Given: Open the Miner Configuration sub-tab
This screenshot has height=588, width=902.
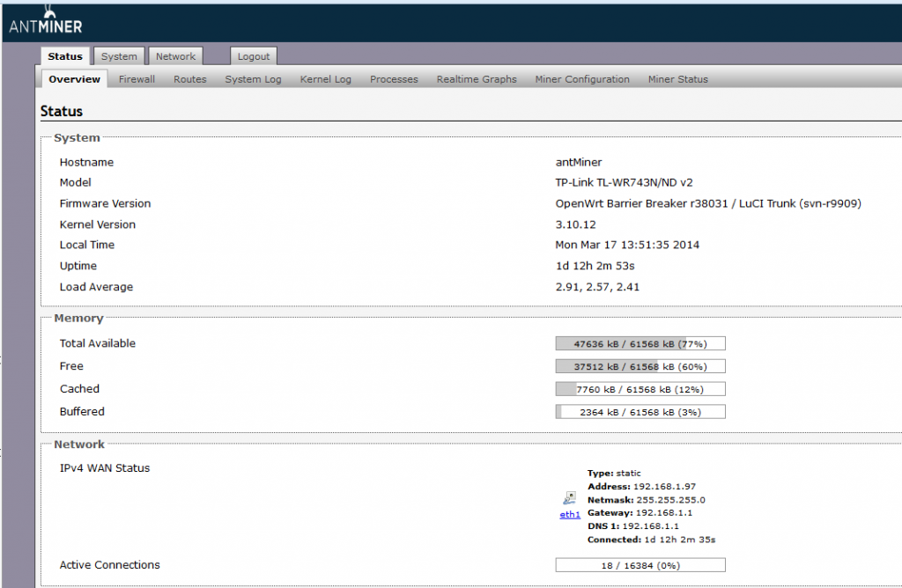Looking at the screenshot, I should [582, 79].
